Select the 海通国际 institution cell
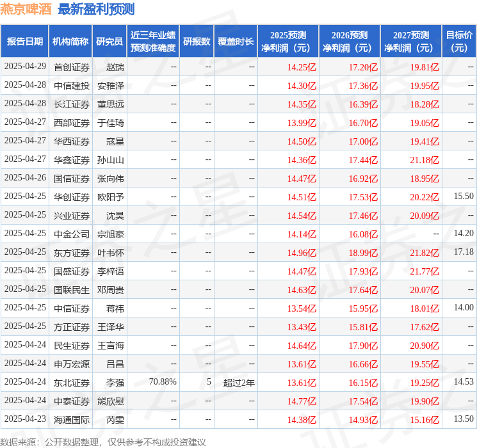 coord(72,420)
